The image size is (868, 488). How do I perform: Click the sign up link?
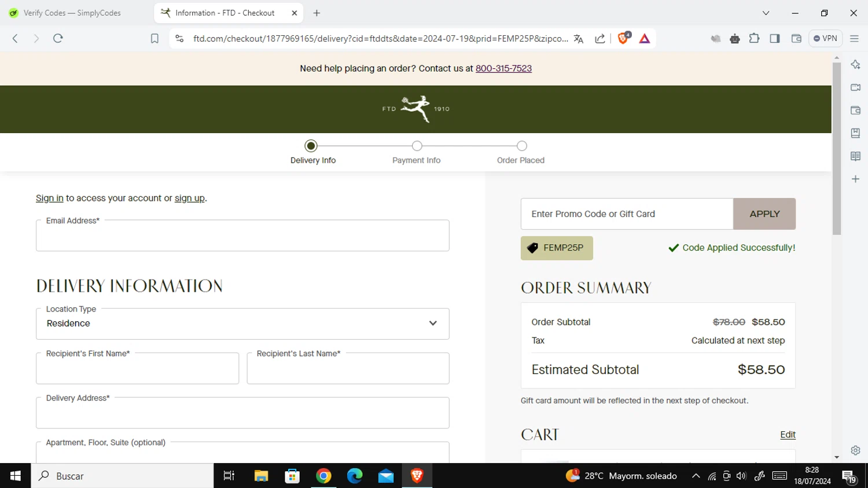(190, 198)
